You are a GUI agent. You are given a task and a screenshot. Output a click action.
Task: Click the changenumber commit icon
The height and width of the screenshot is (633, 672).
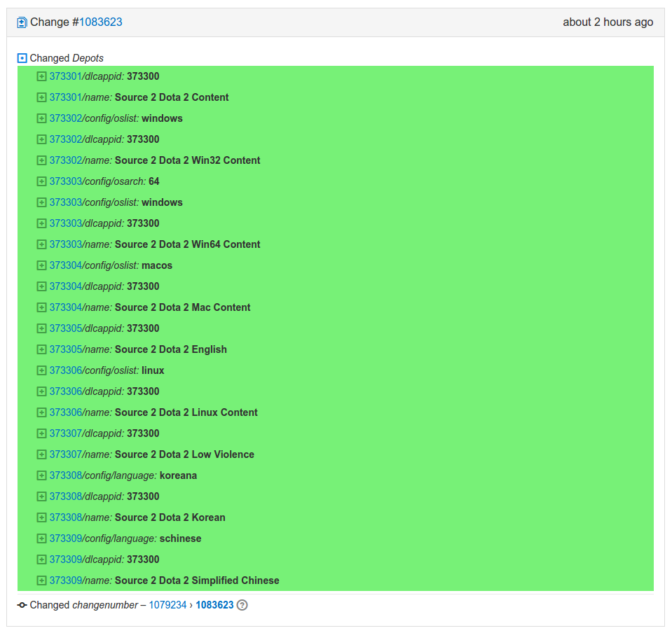tap(22, 605)
